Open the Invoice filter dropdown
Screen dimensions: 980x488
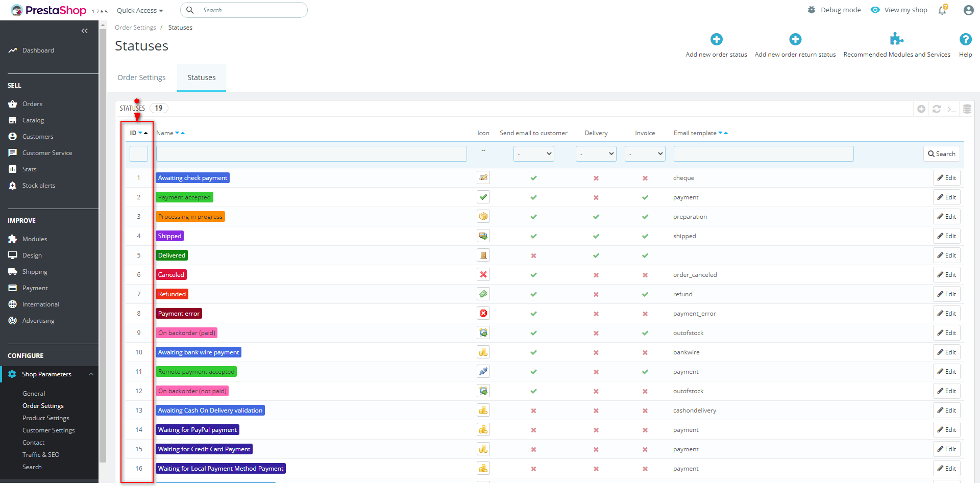pos(645,153)
